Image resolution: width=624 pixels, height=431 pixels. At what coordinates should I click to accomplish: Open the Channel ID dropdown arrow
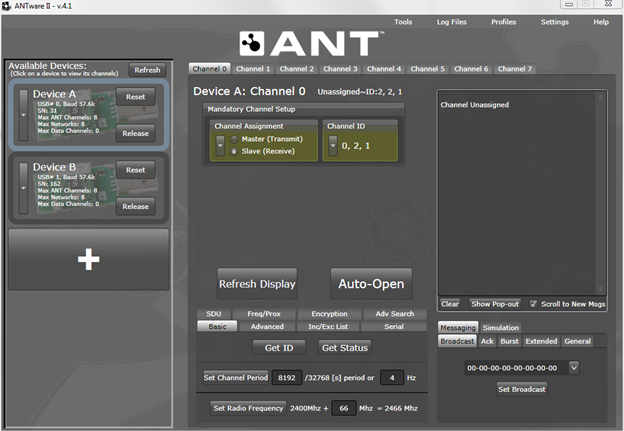click(333, 145)
